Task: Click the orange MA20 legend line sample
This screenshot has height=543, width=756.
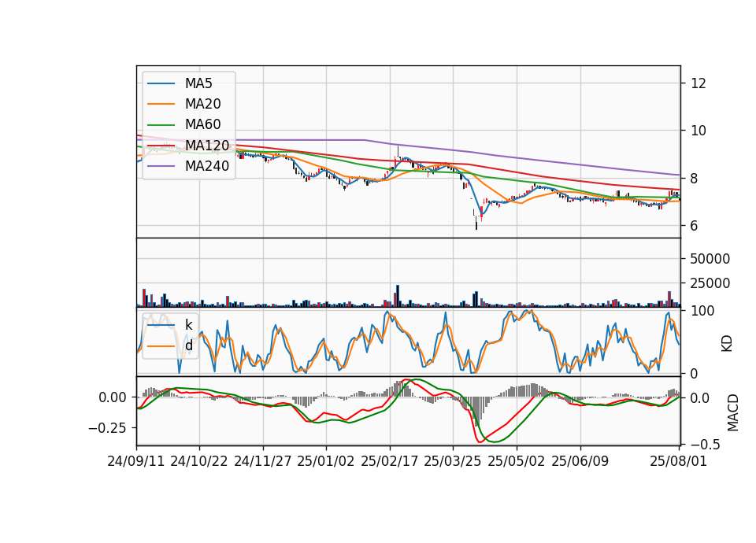Action: pyautogui.click(x=161, y=104)
